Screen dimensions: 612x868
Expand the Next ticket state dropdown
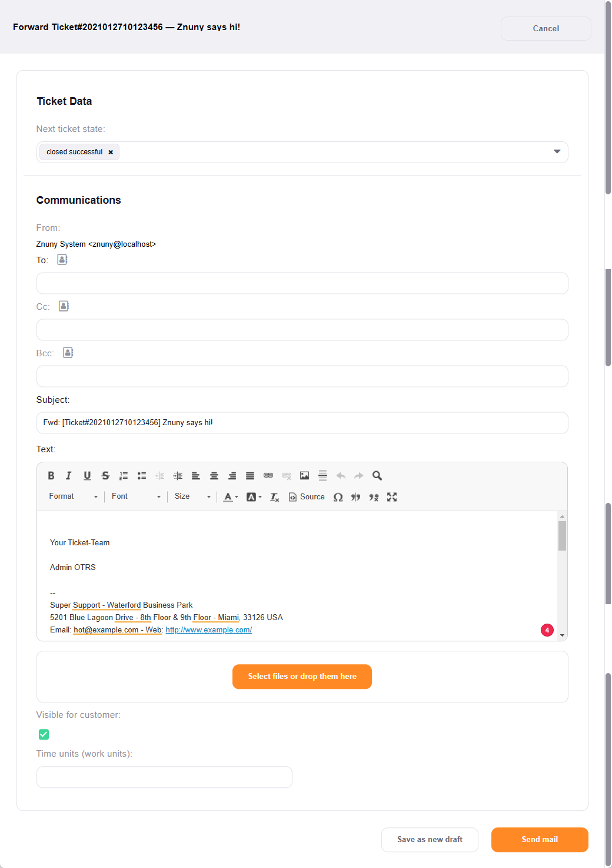point(557,152)
